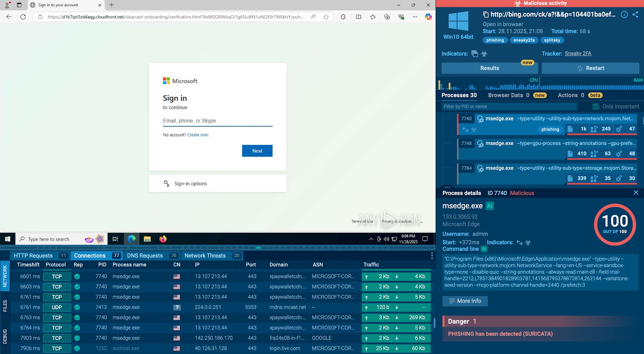This screenshot has width=644, height=354.
Task: Toggle the Only important checkbox
Action: pos(596,107)
